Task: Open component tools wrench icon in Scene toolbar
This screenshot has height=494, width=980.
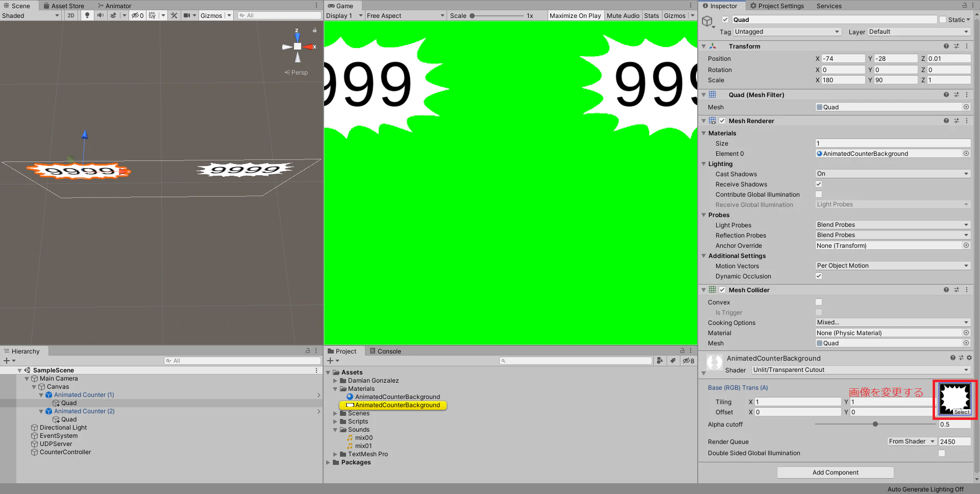Action: click(174, 15)
